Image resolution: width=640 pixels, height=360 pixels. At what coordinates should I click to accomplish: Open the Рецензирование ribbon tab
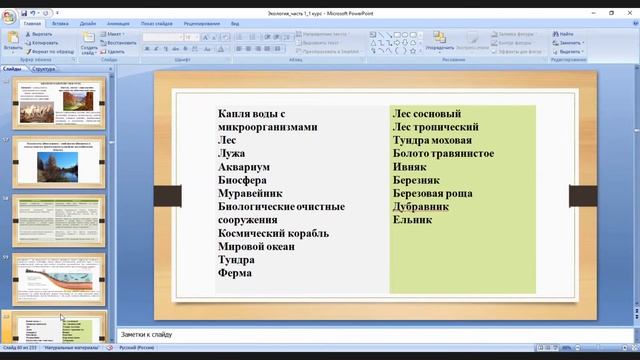click(x=202, y=24)
